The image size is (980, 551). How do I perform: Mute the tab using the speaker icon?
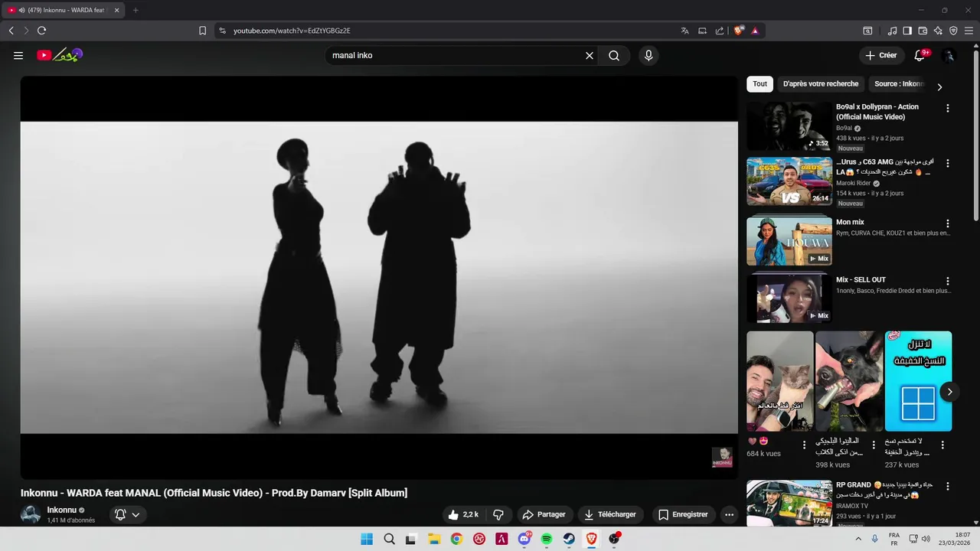pos(21,10)
